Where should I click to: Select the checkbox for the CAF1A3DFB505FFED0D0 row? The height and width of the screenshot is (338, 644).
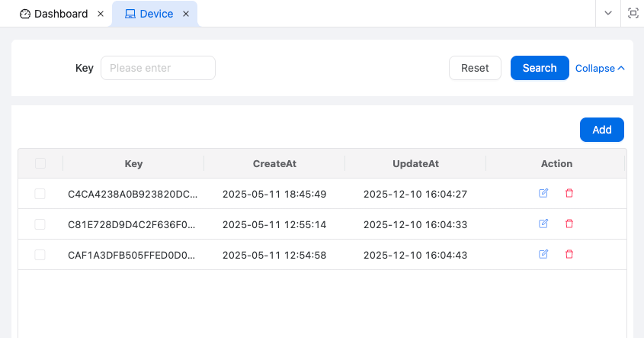[40, 255]
